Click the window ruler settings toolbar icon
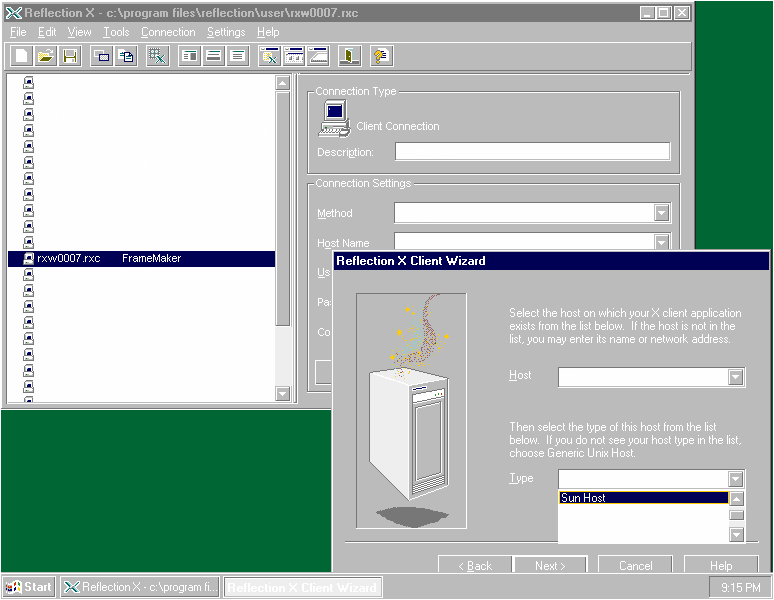Viewport: 774px width, 600px height. (318, 56)
